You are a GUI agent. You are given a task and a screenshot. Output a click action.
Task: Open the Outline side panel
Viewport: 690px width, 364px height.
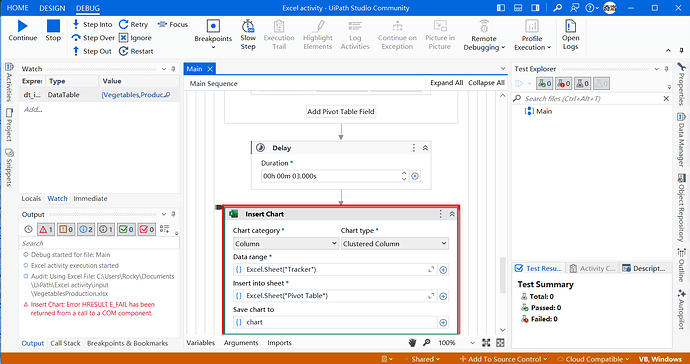(681, 265)
